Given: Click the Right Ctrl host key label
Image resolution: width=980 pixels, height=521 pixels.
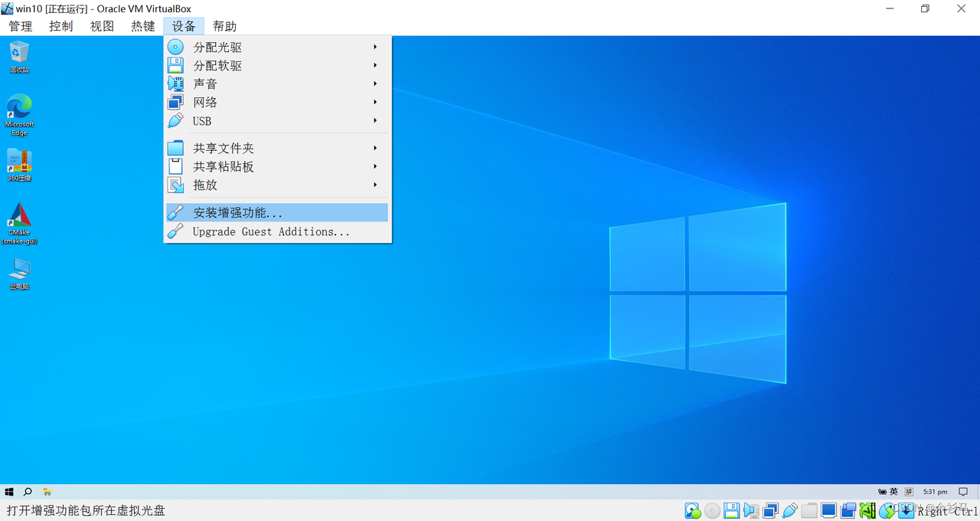Looking at the screenshot, I should [x=948, y=511].
